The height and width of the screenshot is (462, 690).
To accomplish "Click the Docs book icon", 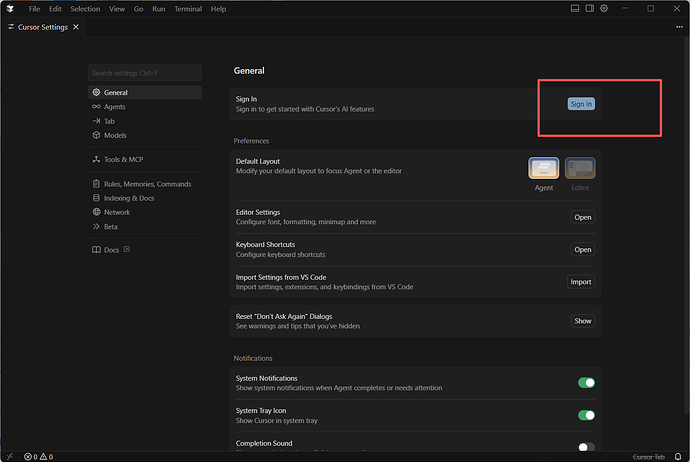I will point(96,250).
